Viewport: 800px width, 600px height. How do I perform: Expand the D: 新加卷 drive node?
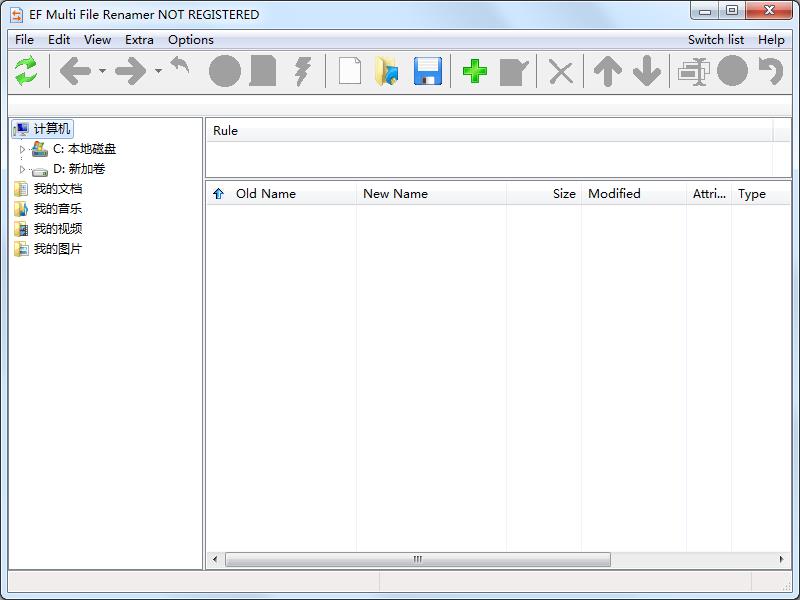coord(22,169)
